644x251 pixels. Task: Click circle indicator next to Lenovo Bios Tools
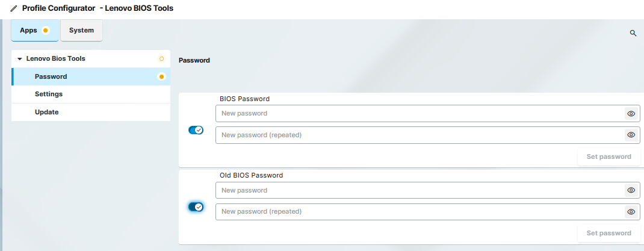(x=161, y=59)
